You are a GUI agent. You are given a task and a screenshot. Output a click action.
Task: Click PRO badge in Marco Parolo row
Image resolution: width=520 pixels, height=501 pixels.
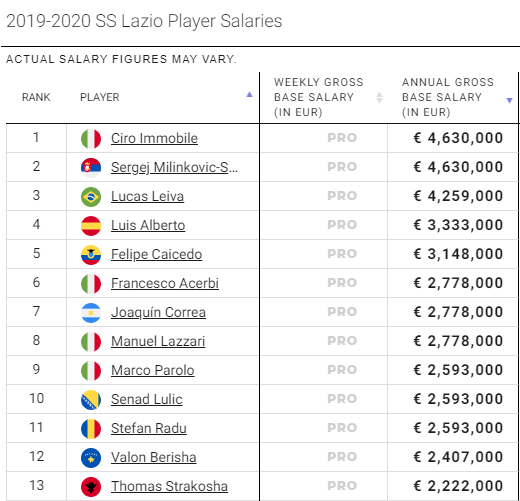point(342,370)
